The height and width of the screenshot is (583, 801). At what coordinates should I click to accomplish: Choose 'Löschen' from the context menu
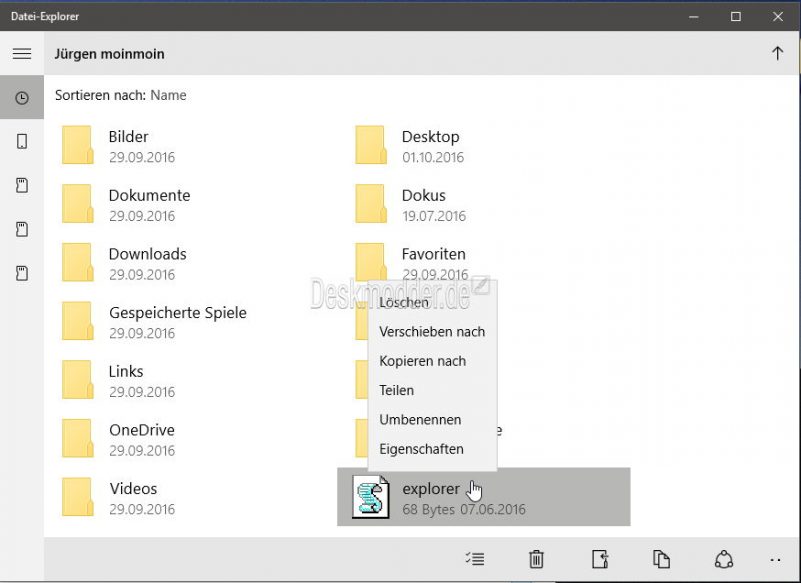click(404, 302)
